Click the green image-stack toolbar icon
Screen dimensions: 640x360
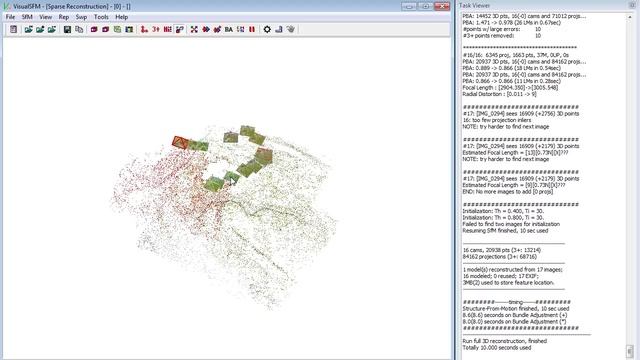click(117, 29)
